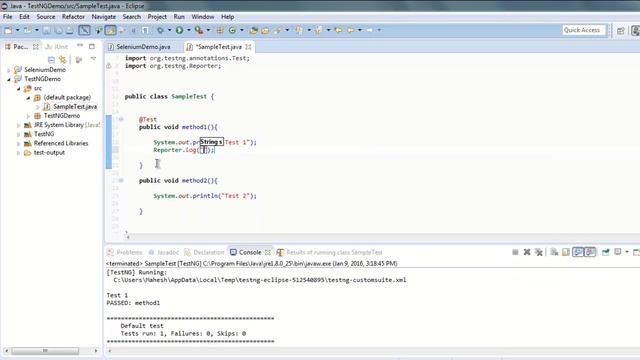Open the Run dropdown arrow
Image resolution: width=640 pixels, height=360 pixels.
[189, 30]
